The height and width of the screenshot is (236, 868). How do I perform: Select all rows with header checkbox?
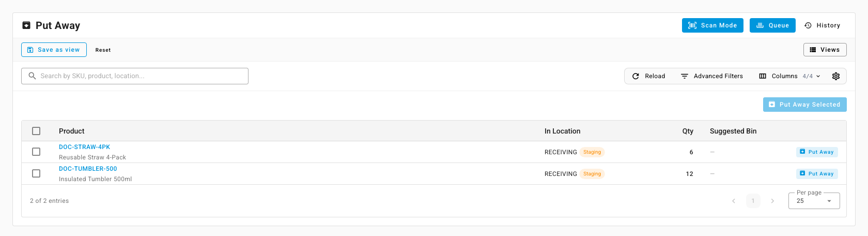(x=36, y=131)
